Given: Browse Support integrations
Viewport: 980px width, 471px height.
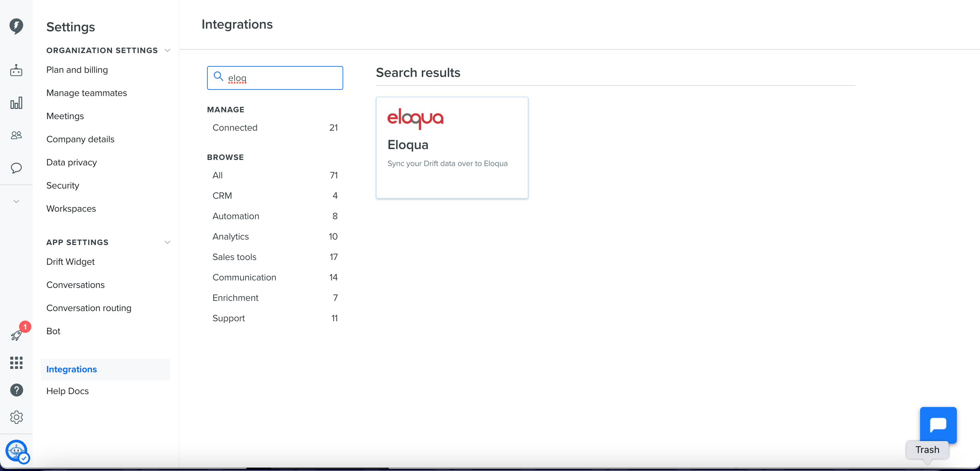Looking at the screenshot, I should (275, 319).
